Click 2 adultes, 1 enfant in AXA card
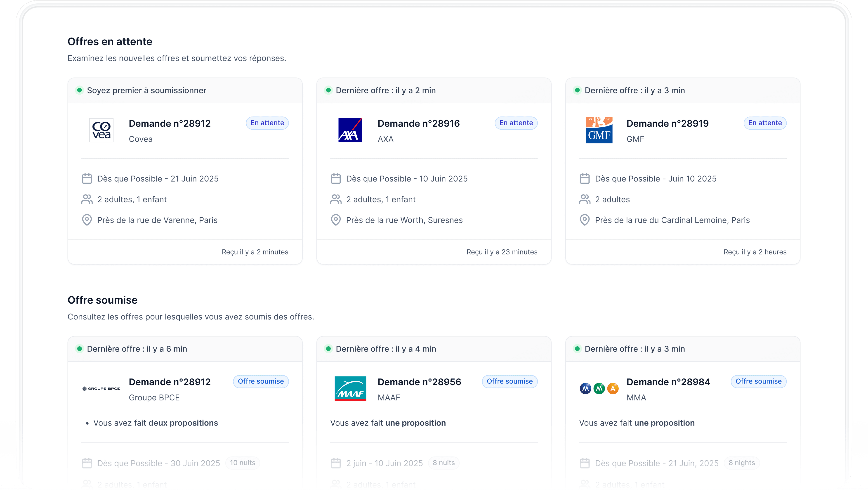 click(x=381, y=200)
